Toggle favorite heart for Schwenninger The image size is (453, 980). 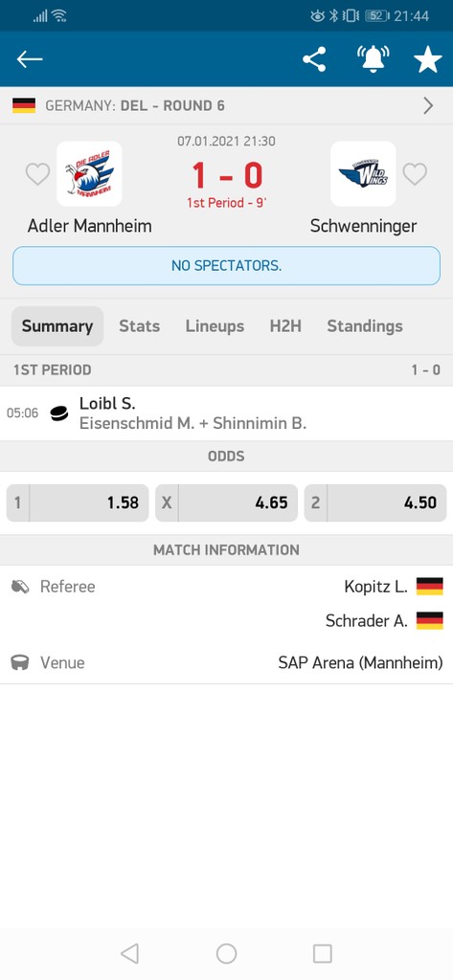[415, 174]
